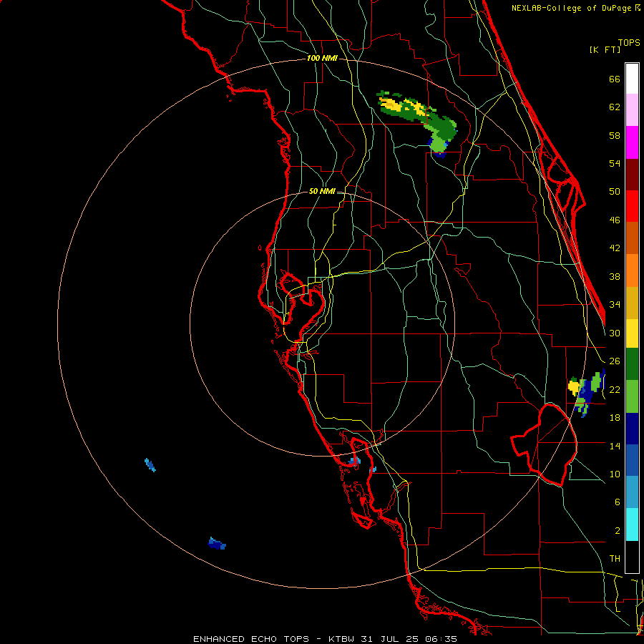The image size is (644, 644).
Task: Click the '10' legend value
Action: (615, 474)
